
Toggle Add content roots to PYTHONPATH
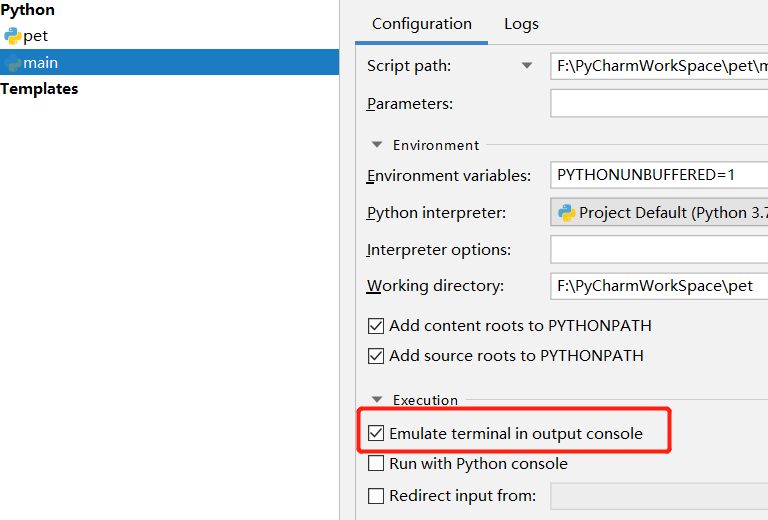pyautogui.click(x=376, y=326)
